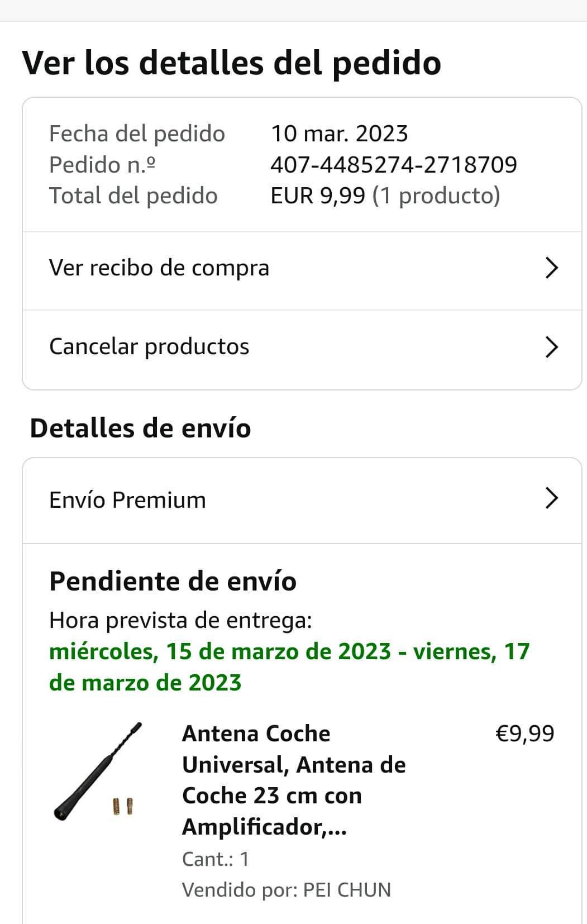Image resolution: width=587 pixels, height=924 pixels.
Task: Tap the arrow next to Cancelar productos
Action: [551, 347]
